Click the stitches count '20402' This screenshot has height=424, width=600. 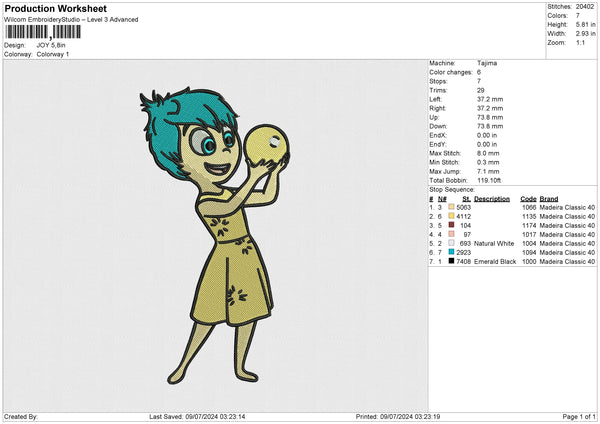coord(585,7)
